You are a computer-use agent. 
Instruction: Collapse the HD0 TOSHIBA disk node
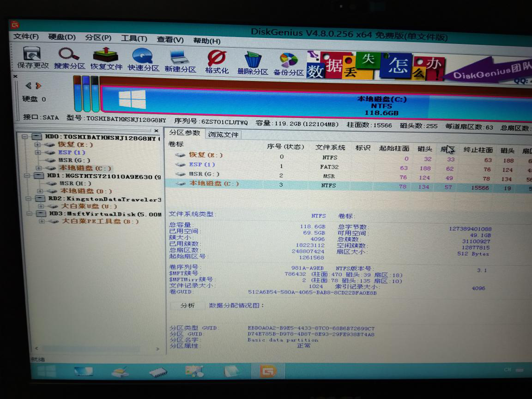pyautogui.click(x=24, y=137)
